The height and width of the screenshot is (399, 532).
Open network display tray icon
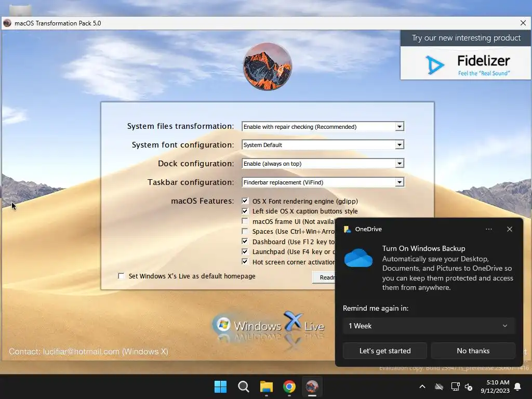tap(455, 387)
